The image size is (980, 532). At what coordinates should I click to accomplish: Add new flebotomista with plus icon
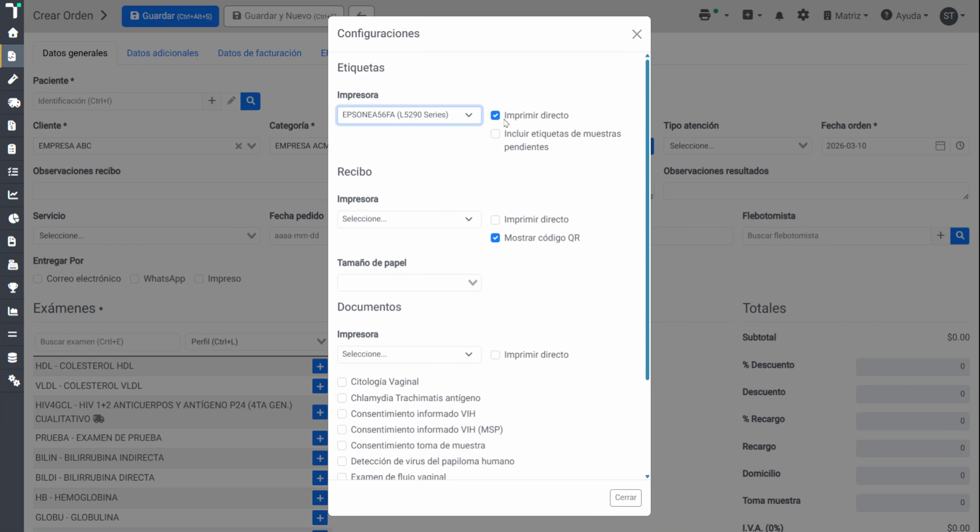[940, 236]
